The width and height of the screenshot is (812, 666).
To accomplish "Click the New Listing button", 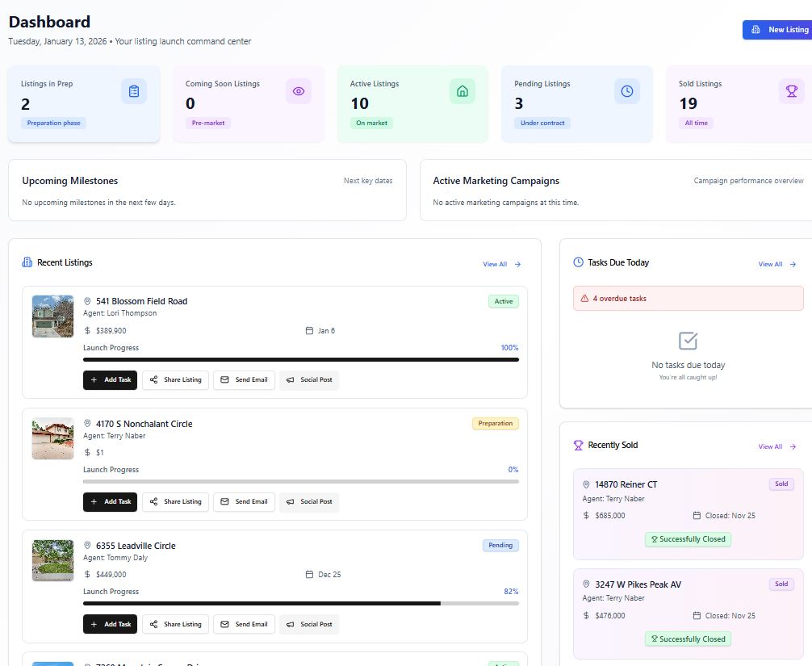I will point(776,30).
